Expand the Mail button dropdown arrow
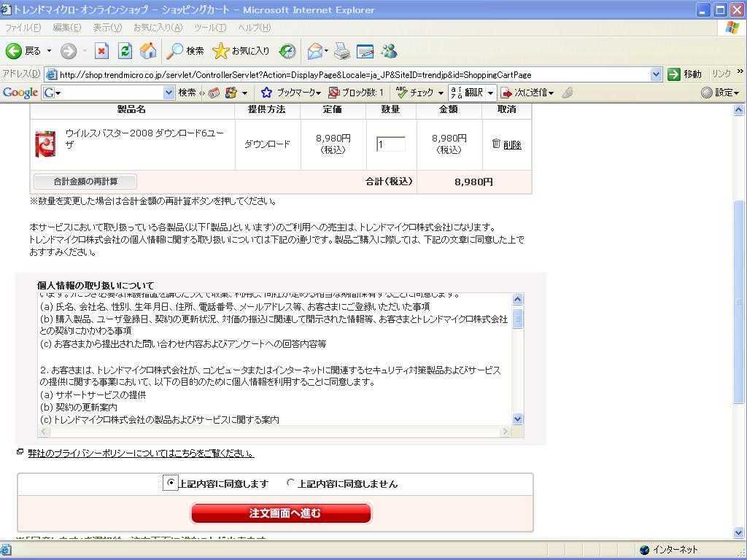Image resolution: width=747 pixels, height=560 pixels. coord(326,51)
